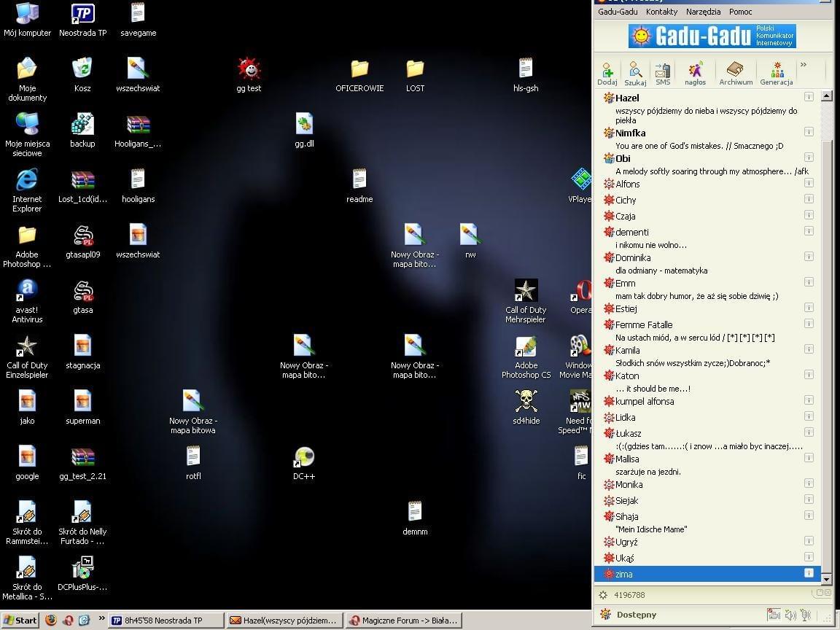This screenshot has height=630, width=840.
Task: Open the Szukaj search tool in Gadu-Gadu
Action: click(635, 74)
